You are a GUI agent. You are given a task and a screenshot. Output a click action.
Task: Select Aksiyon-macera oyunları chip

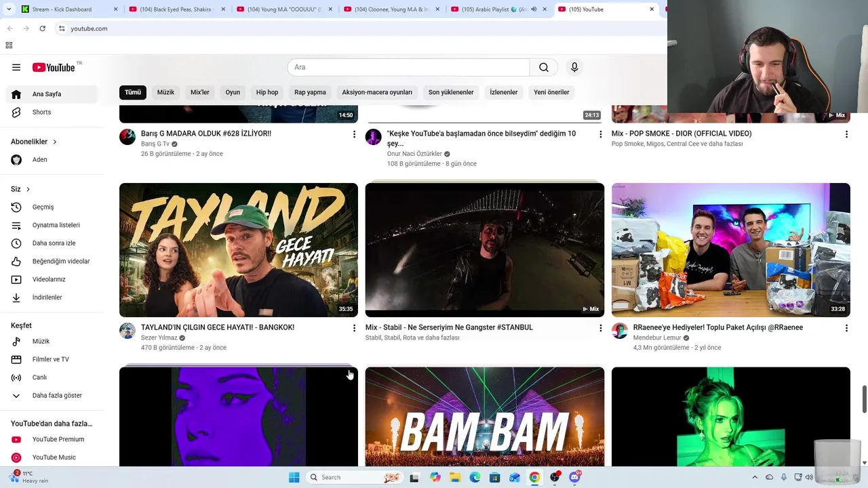(377, 92)
